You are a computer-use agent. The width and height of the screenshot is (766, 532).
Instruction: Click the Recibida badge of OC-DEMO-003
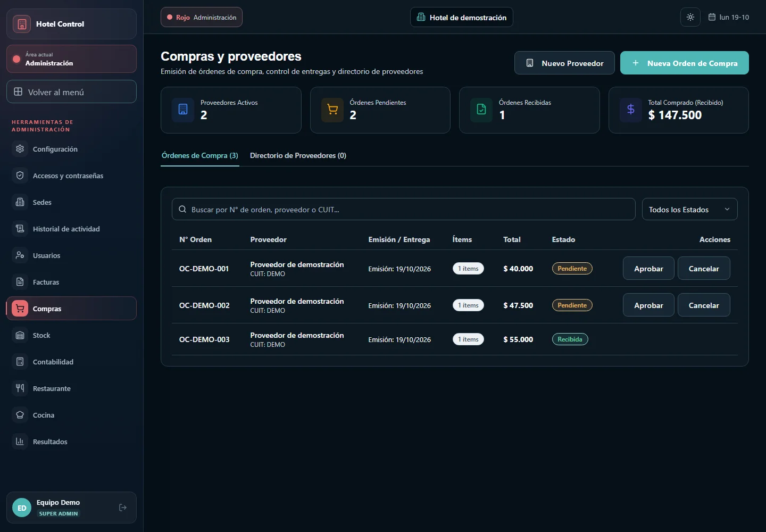tap(570, 339)
